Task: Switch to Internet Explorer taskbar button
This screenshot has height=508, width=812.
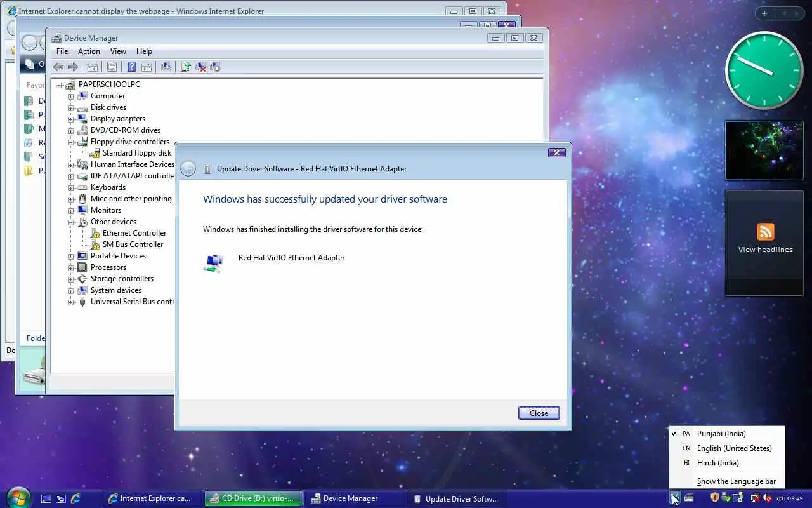Action: (x=152, y=498)
